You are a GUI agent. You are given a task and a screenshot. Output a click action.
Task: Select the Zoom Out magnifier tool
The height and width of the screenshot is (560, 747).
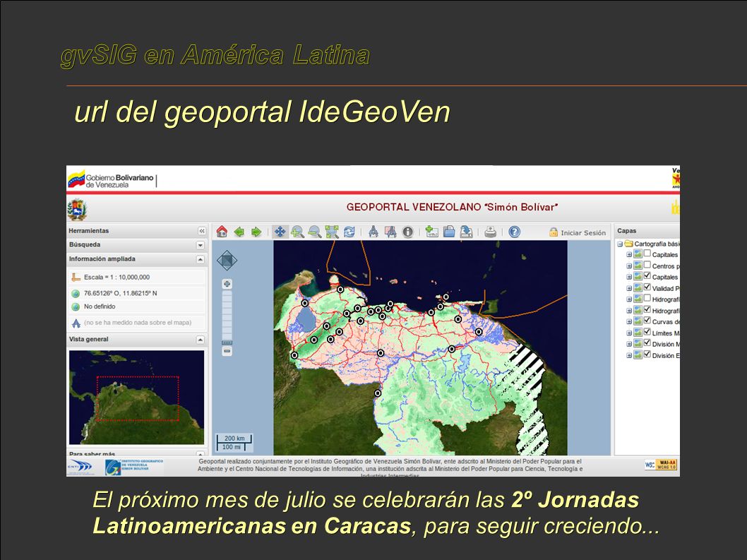click(314, 232)
